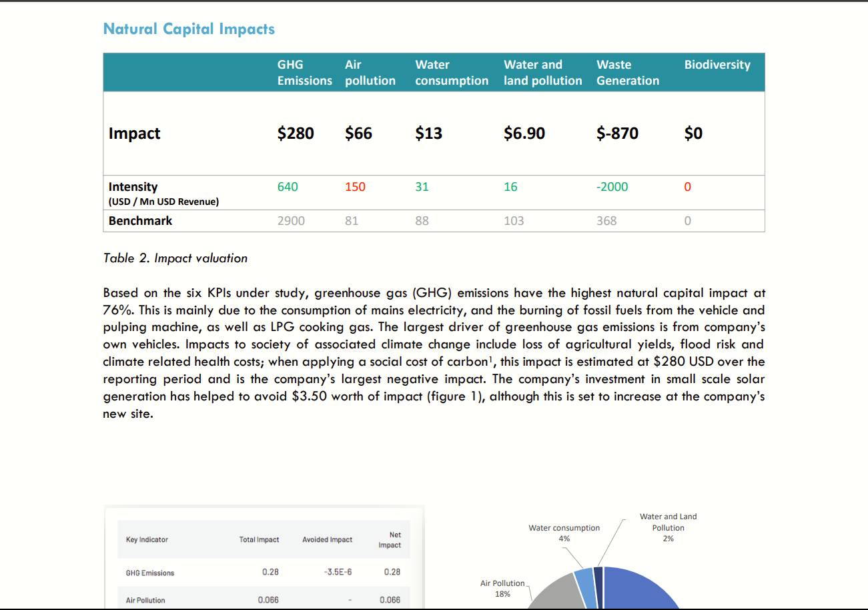The image size is (868, 610).
Task: Select the "Air pollution" column header
Action: 370,73
